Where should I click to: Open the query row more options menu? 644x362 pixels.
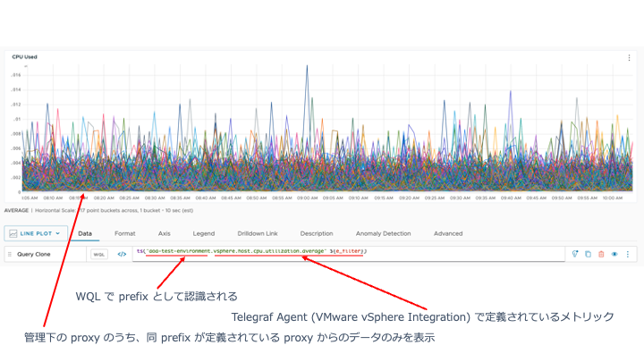point(628,254)
